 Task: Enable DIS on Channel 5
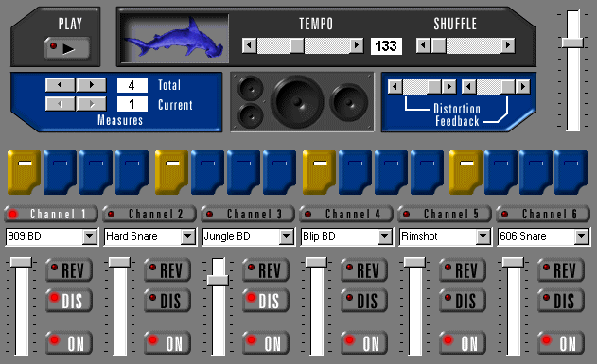(463, 301)
